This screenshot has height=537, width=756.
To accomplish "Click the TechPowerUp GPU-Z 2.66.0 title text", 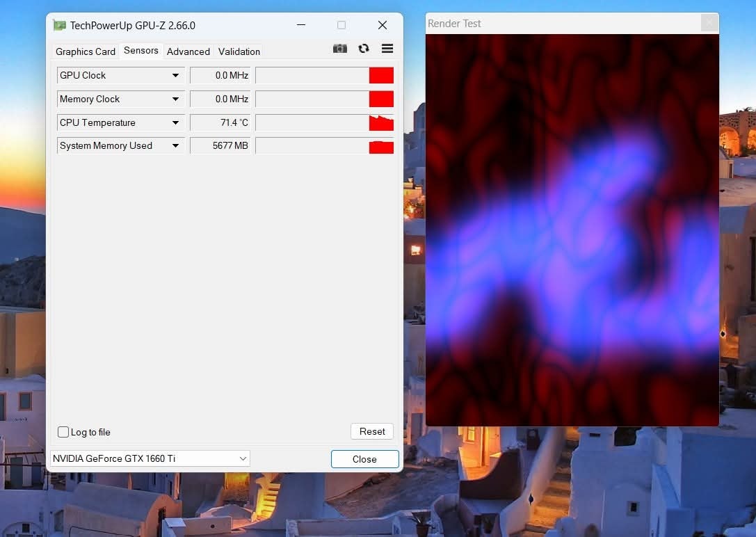I will click(133, 26).
